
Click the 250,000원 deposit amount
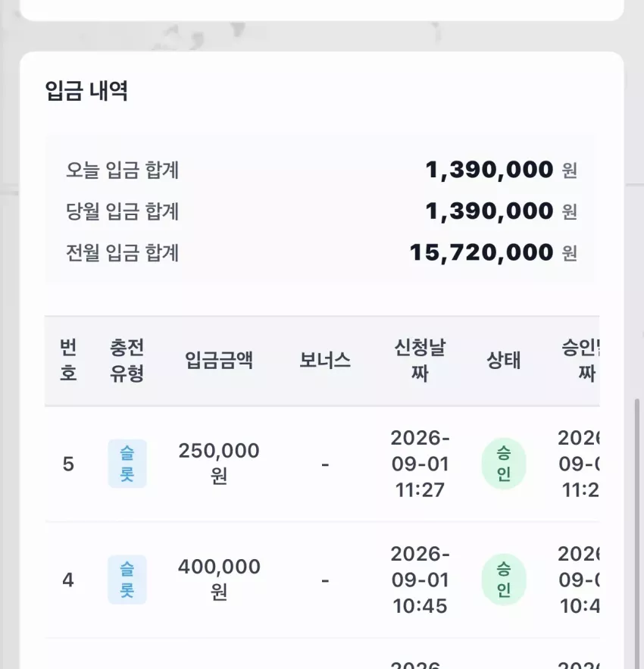[219, 464]
